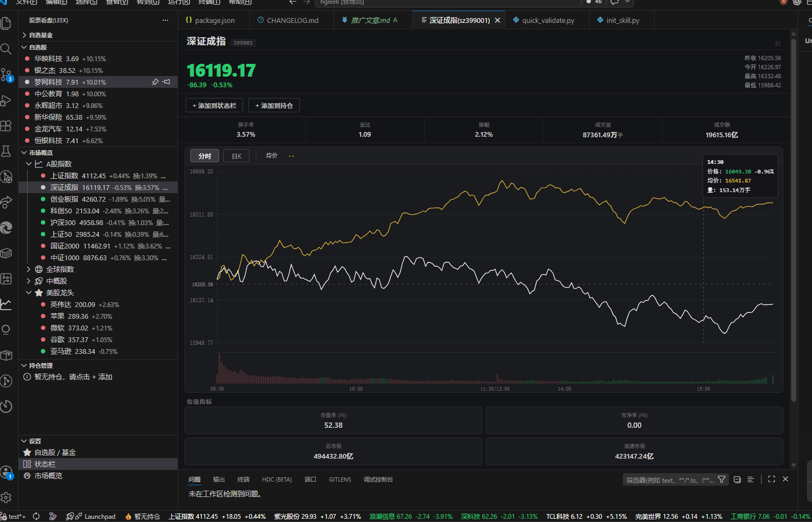Click the filter funnel icon in Problems panel
The image size is (812, 522).
click(x=722, y=479)
